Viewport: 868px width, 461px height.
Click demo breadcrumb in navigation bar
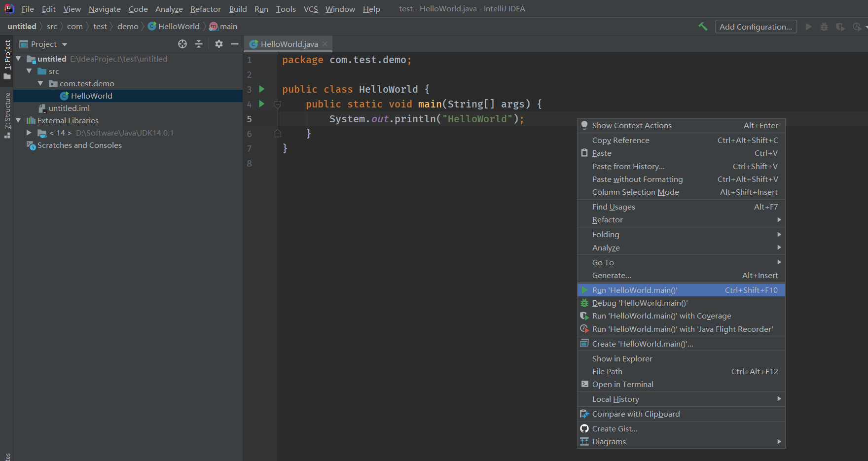(128, 27)
